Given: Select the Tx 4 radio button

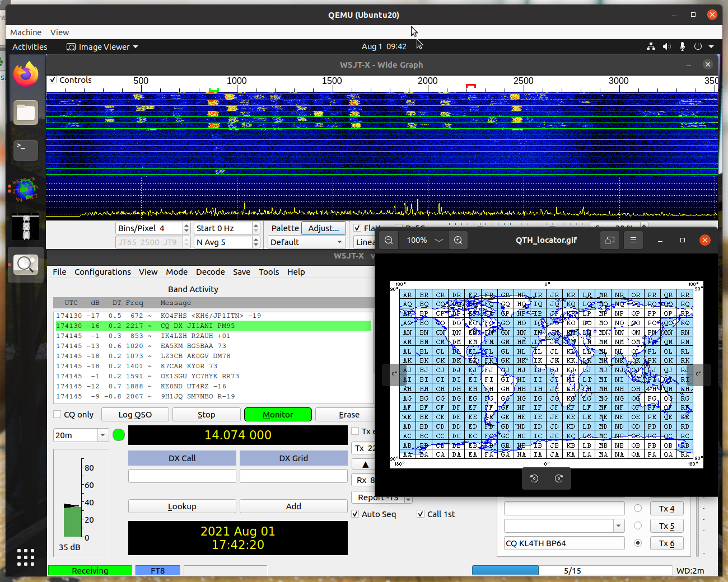Looking at the screenshot, I should [x=638, y=508].
